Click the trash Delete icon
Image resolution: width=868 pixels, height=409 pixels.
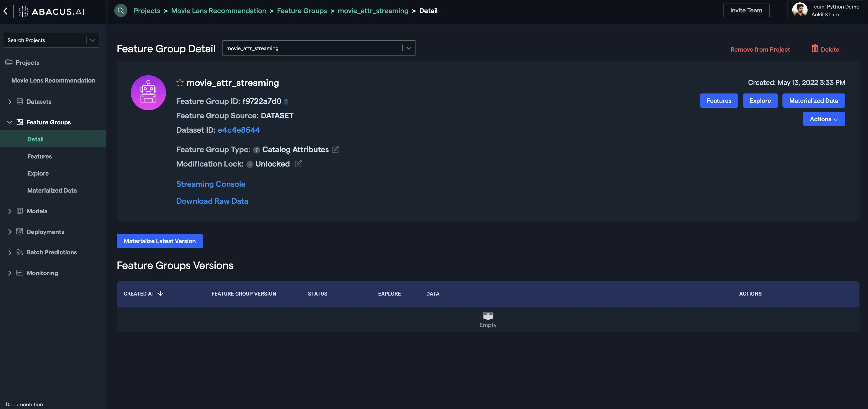click(x=814, y=49)
